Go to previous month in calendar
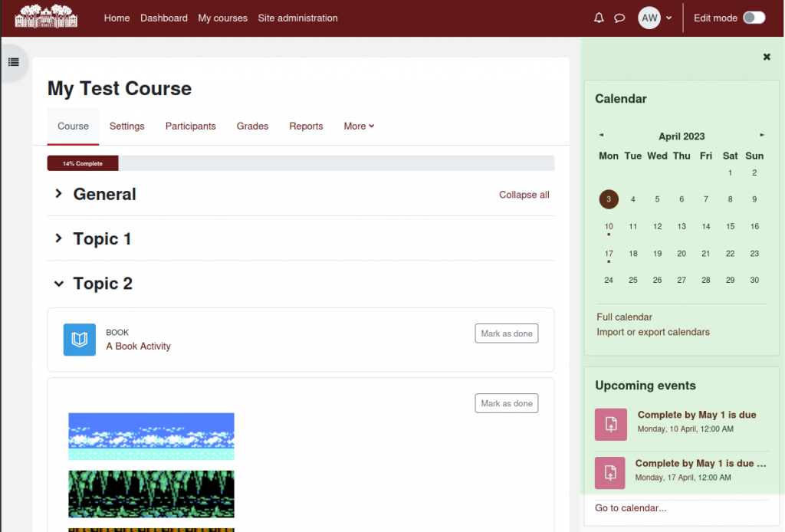The image size is (785, 532). (601, 135)
